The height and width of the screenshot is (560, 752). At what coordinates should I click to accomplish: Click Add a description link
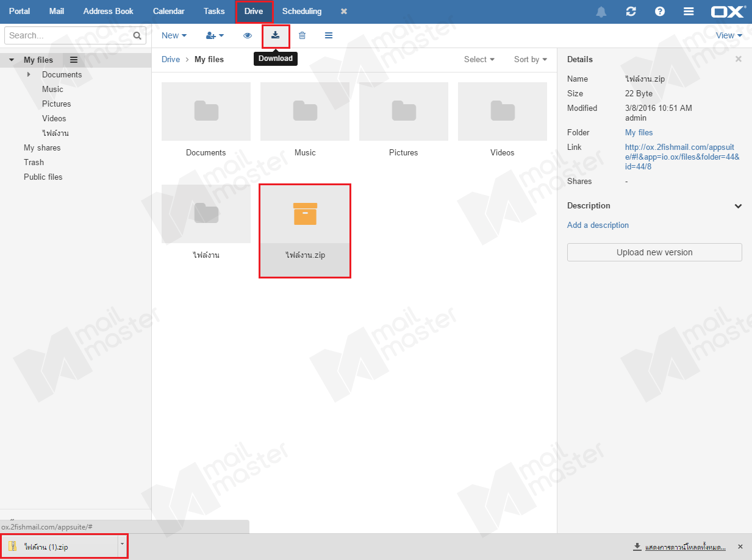point(598,225)
